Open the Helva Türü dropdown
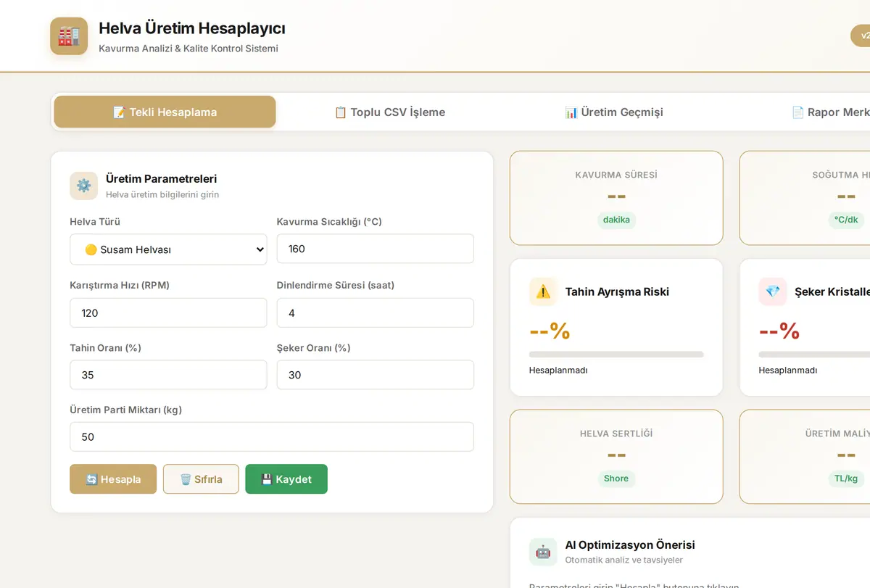Image resolution: width=870 pixels, height=588 pixels. click(168, 249)
